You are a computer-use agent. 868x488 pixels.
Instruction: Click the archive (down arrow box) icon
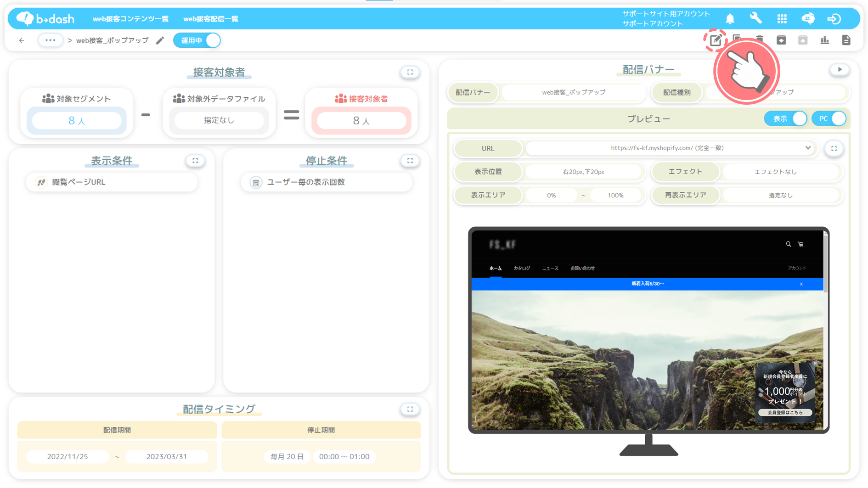[x=781, y=40]
